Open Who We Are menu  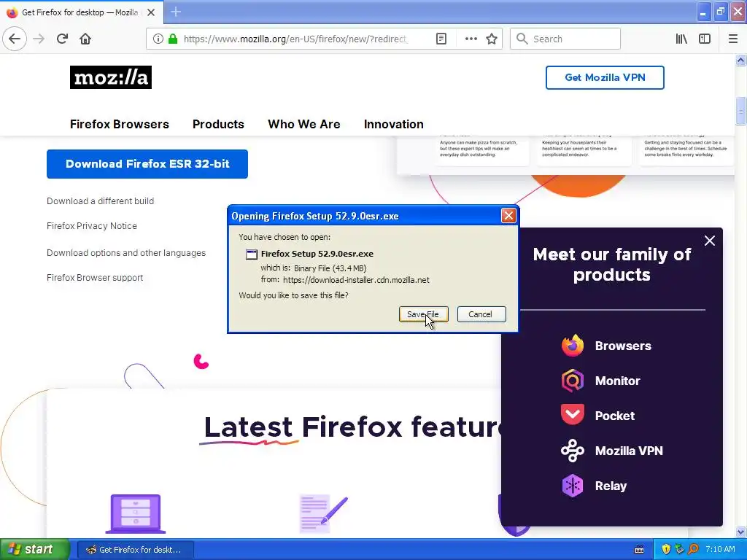pos(304,124)
